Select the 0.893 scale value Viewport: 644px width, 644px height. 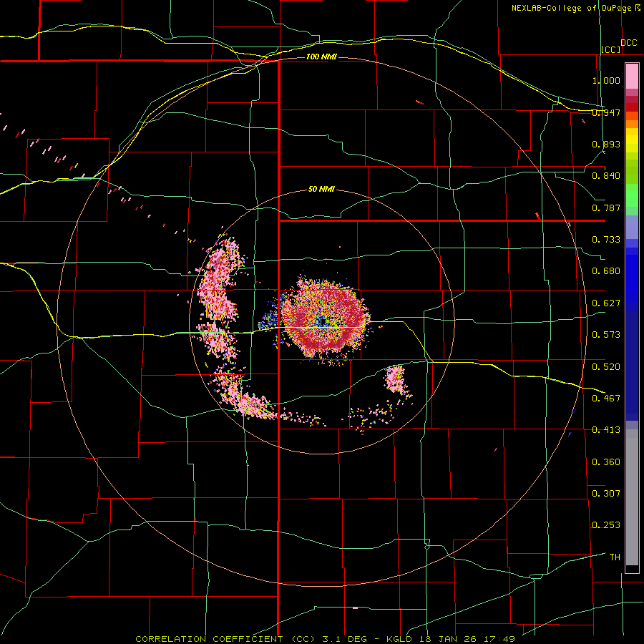(x=606, y=144)
